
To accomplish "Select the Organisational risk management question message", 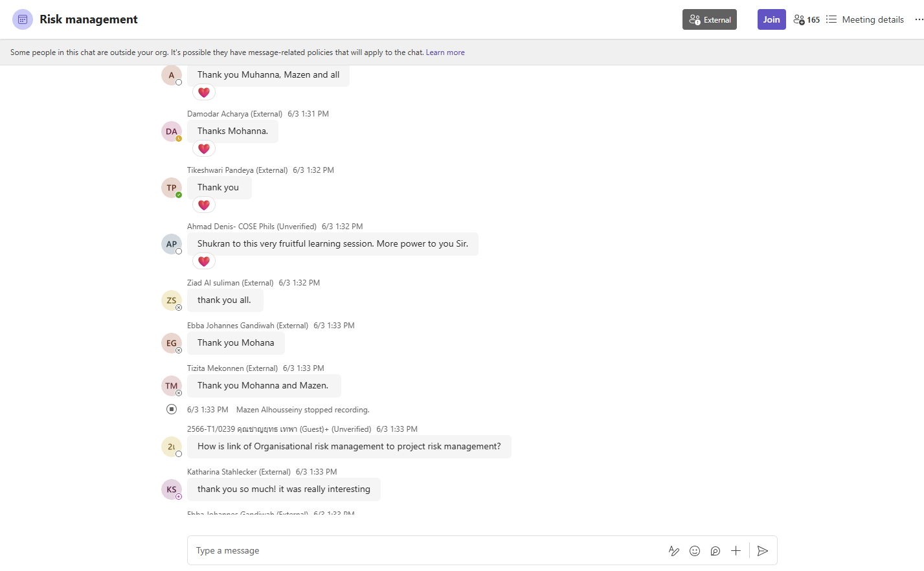I will (349, 447).
